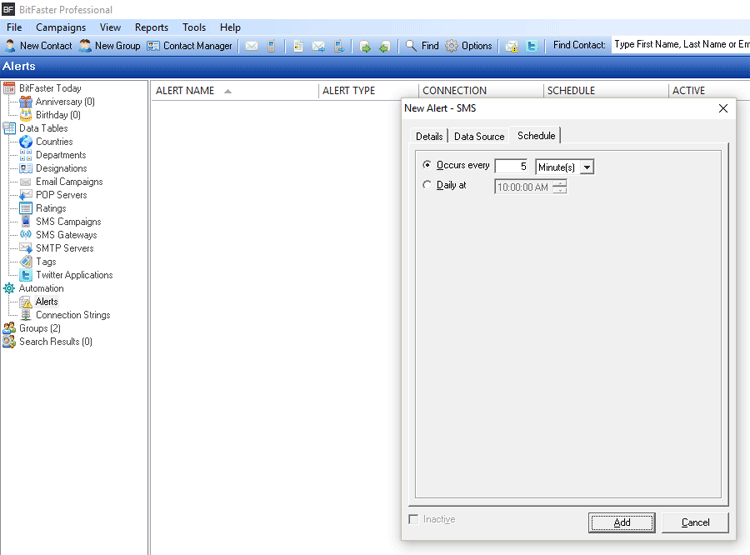Click the mobile phone SMS toolbar icon
The image size is (750, 555).
(271, 46)
